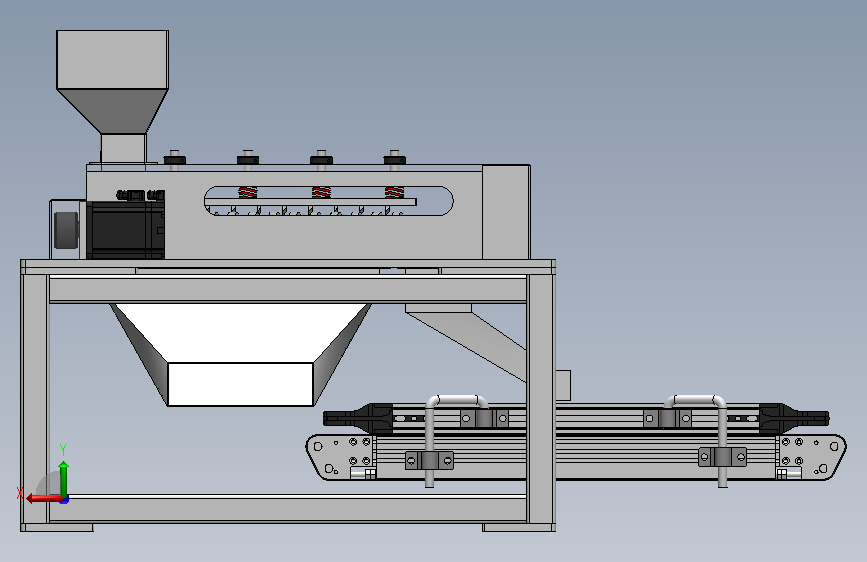The height and width of the screenshot is (562, 867).
Task: Click the black cable connectors above motor
Action: click(140, 195)
